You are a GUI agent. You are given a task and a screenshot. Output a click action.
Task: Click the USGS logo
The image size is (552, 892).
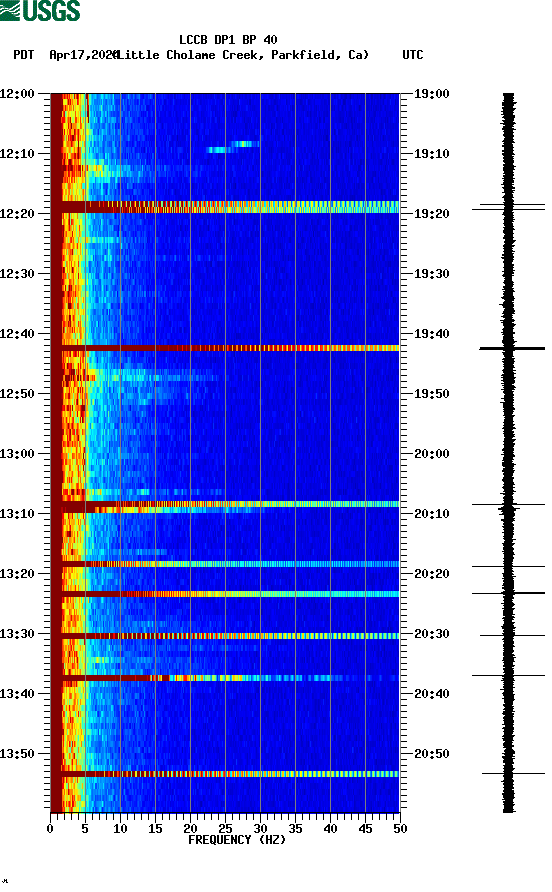[40, 11]
